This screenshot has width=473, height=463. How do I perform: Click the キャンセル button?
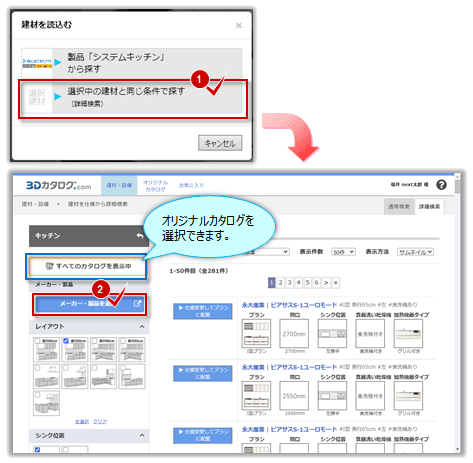[x=220, y=143]
